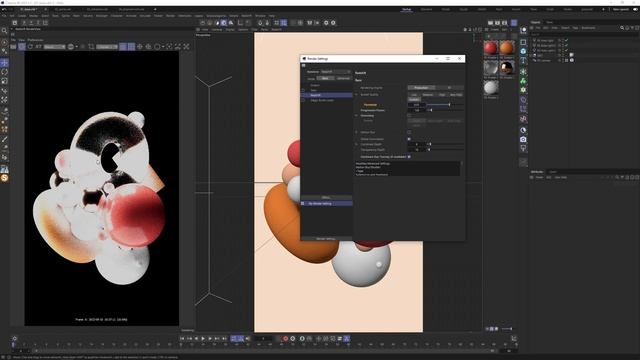This screenshot has width=640, height=360.
Task: Click the Production rendering mode button
Action: [x=421, y=88]
